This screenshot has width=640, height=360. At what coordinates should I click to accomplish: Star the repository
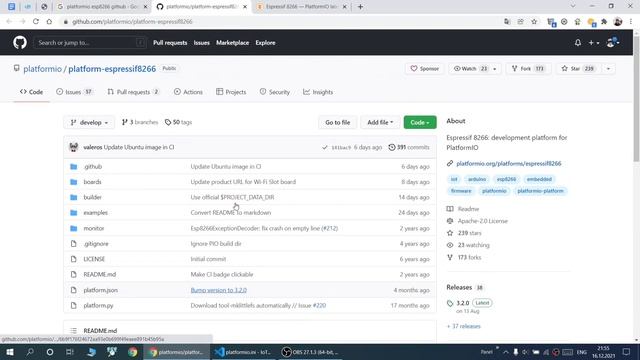578,69
